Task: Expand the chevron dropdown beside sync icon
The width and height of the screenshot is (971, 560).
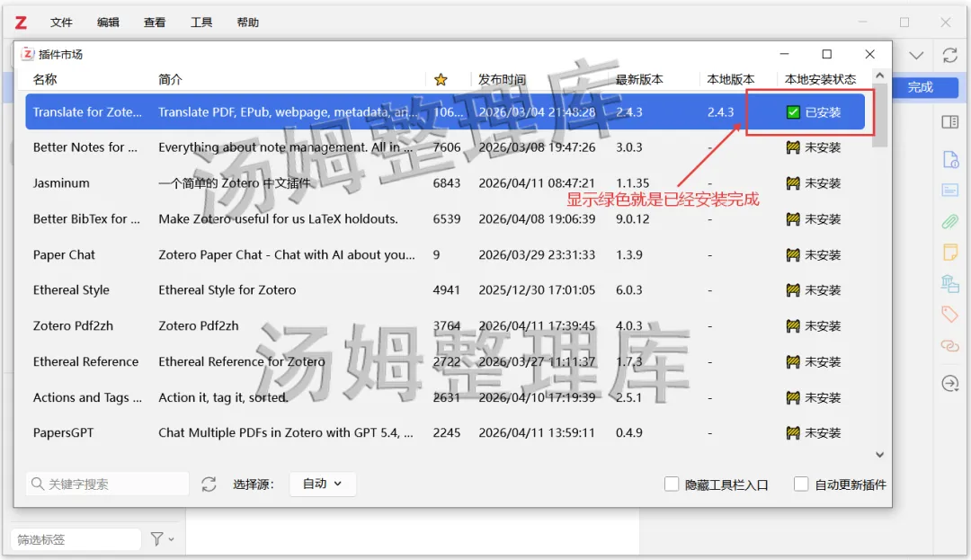Action: point(916,55)
